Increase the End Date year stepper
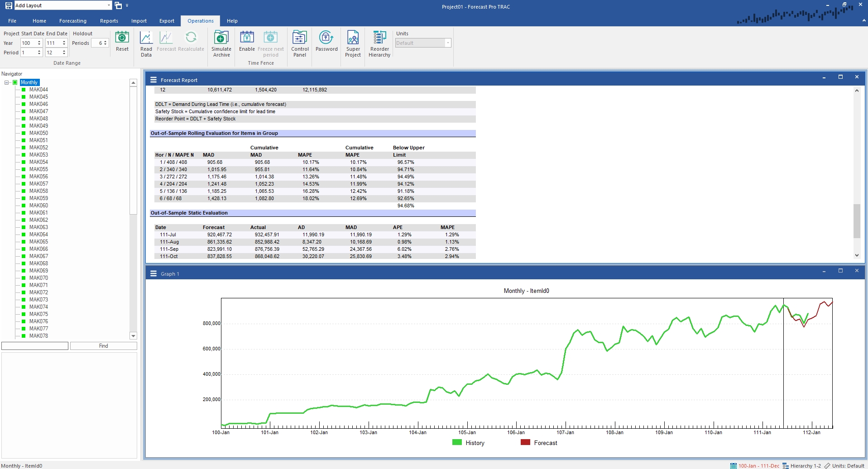 click(64, 41)
